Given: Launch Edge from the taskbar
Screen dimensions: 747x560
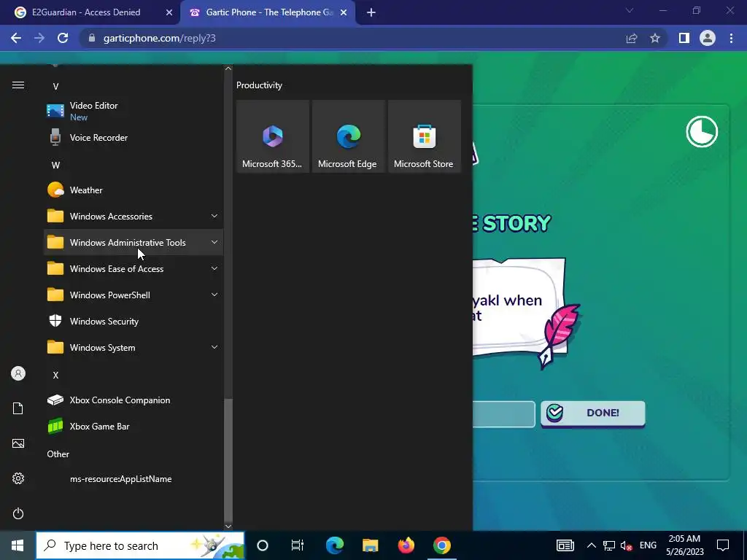Looking at the screenshot, I should click(334, 545).
